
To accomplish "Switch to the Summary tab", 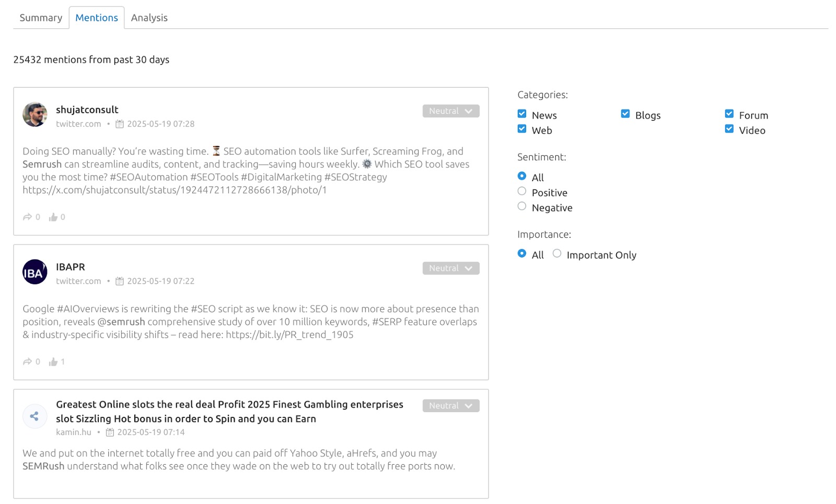I will point(41,18).
